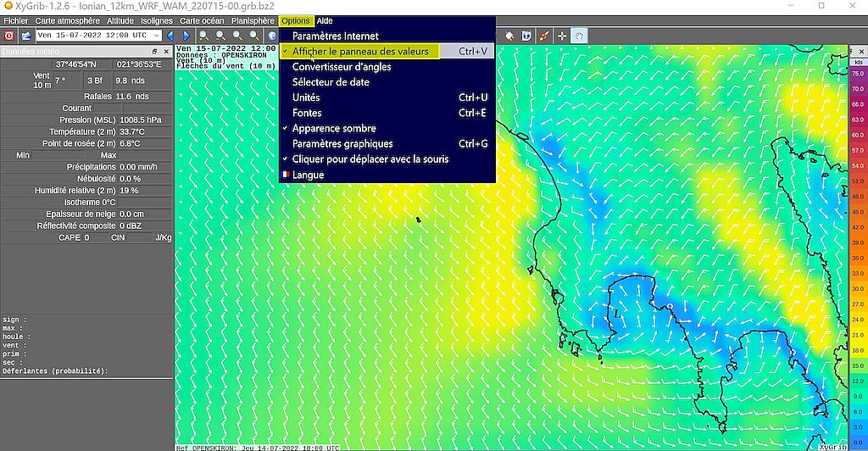The height and width of the screenshot is (451, 868).
Task: Select Paramètres graphiques from Options menu
Action: tap(342, 144)
